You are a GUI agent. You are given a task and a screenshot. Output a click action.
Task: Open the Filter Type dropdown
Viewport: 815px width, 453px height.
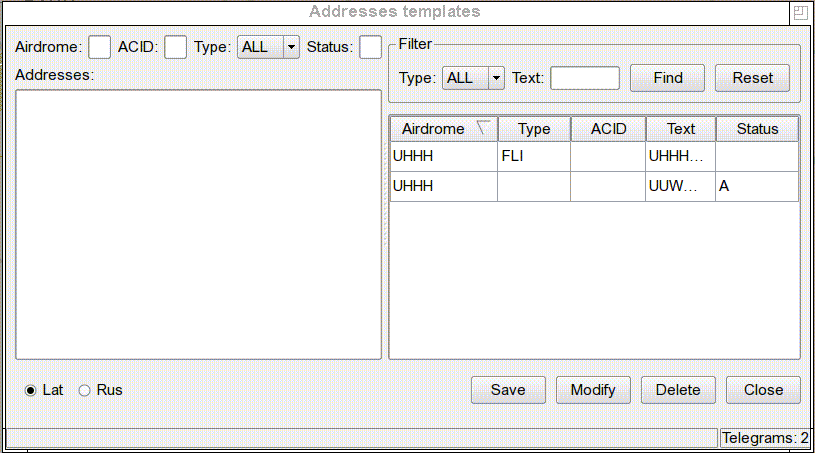pyautogui.click(x=473, y=78)
